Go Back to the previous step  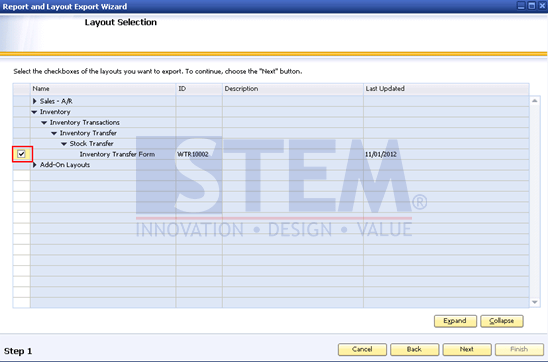click(414, 349)
